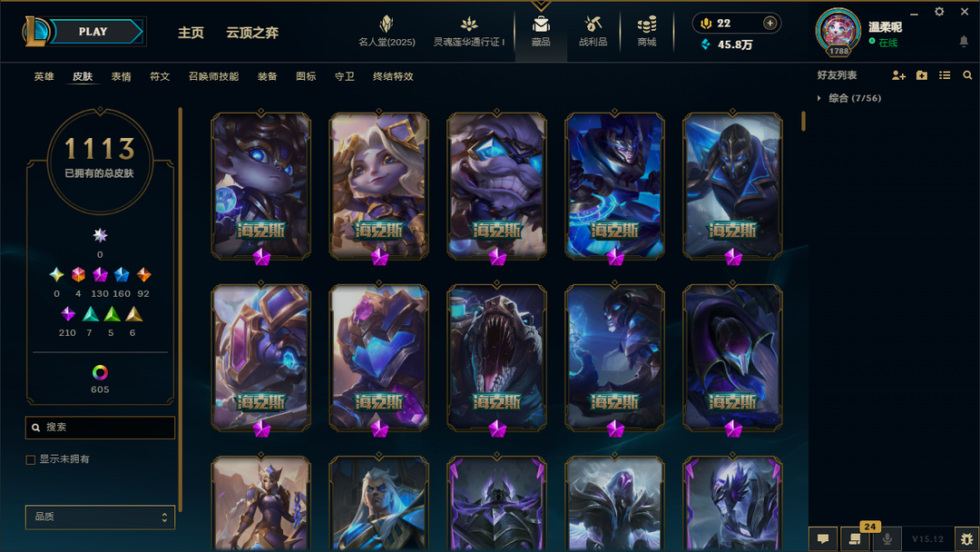The image size is (980, 552).
Task: Open the 品质 sort dropdown
Action: (x=100, y=517)
